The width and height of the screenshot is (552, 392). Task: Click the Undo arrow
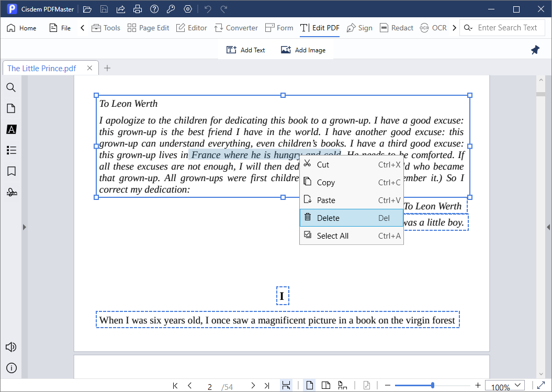pyautogui.click(x=208, y=9)
